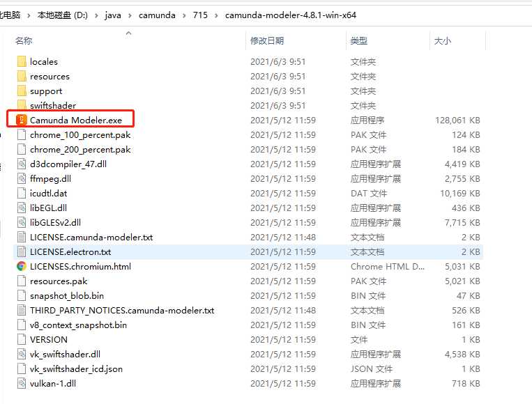Navigate to the 715 breadcrumb folder
Screen dimensions: 532x404
tap(200, 15)
